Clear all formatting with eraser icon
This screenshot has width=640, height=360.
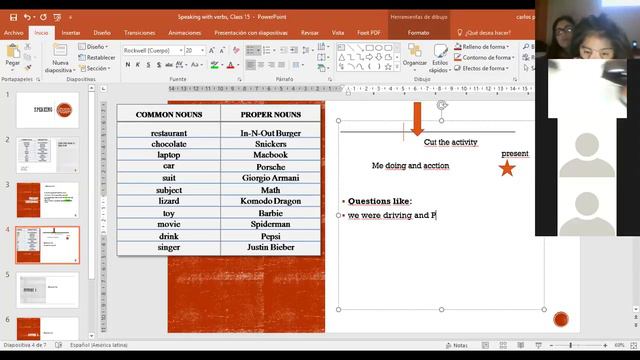pyautogui.click(x=236, y=51)
